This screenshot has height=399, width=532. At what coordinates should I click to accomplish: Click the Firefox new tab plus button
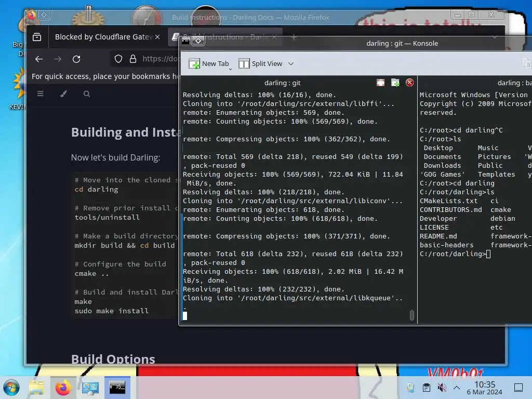294,37
